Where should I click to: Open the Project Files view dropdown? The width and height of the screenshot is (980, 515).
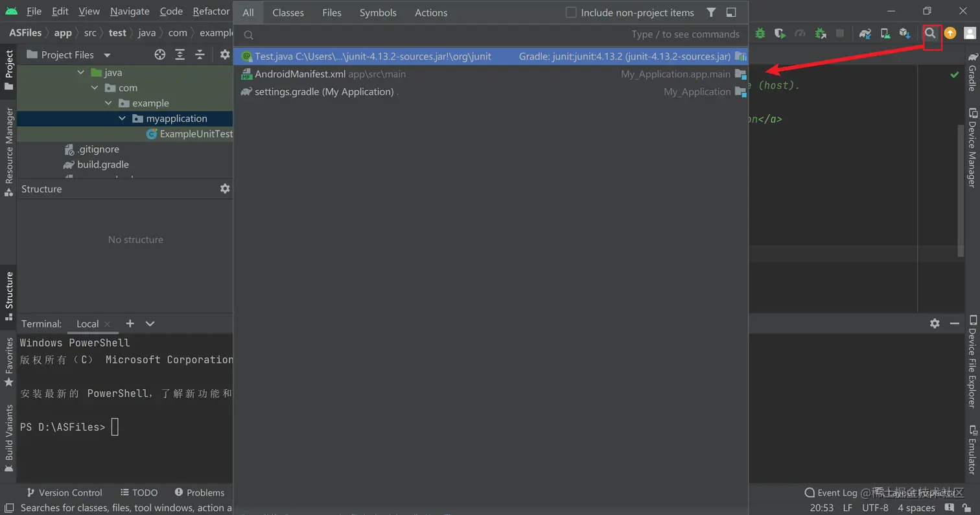coord(69,55)
